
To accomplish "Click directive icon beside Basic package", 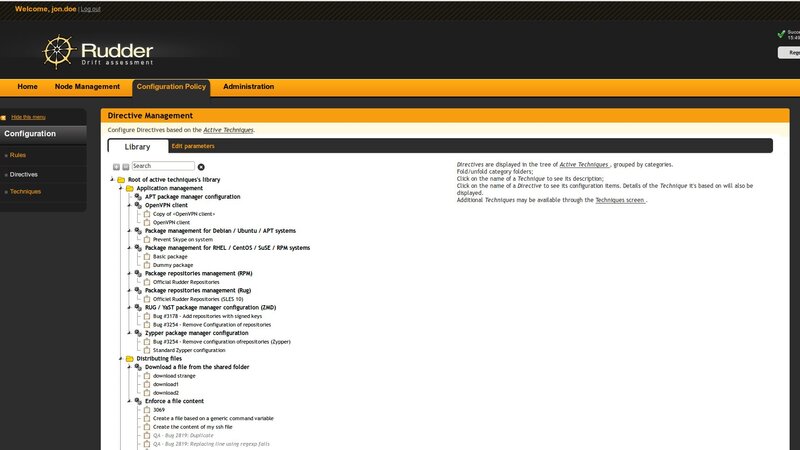I will pyautogui.click(x=147, y=256).
